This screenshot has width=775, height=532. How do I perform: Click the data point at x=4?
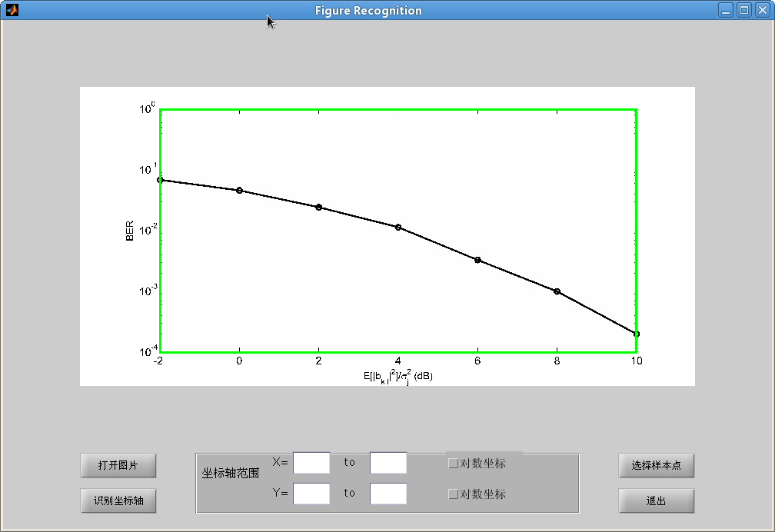coord(398,227)
